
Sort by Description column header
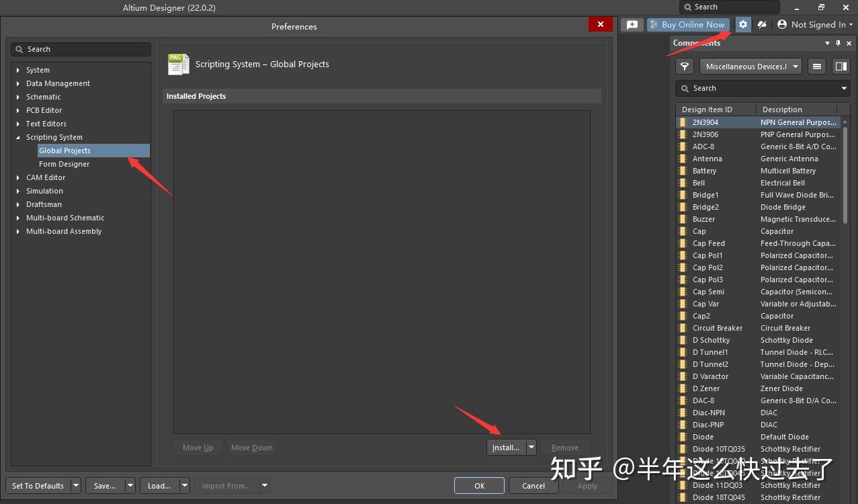point(797,110)
